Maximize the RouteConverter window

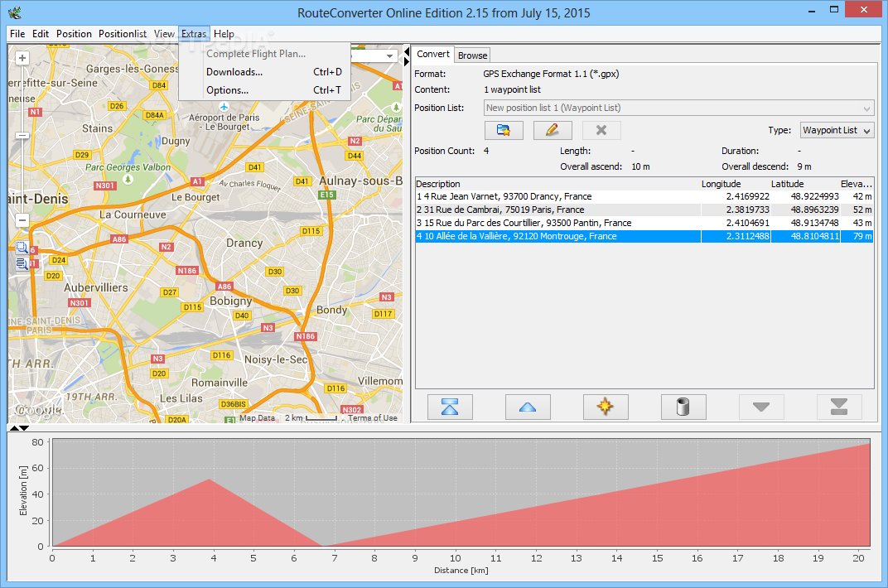[833, 10]
